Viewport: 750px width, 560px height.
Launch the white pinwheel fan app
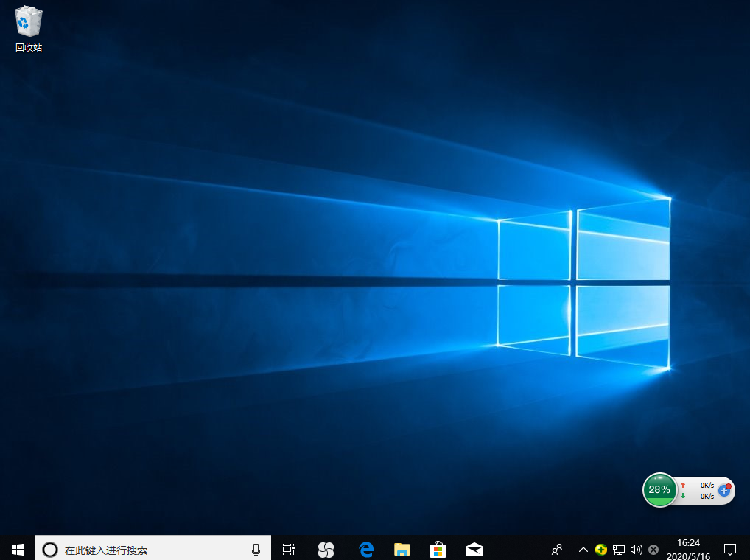[x=326, y=549]
